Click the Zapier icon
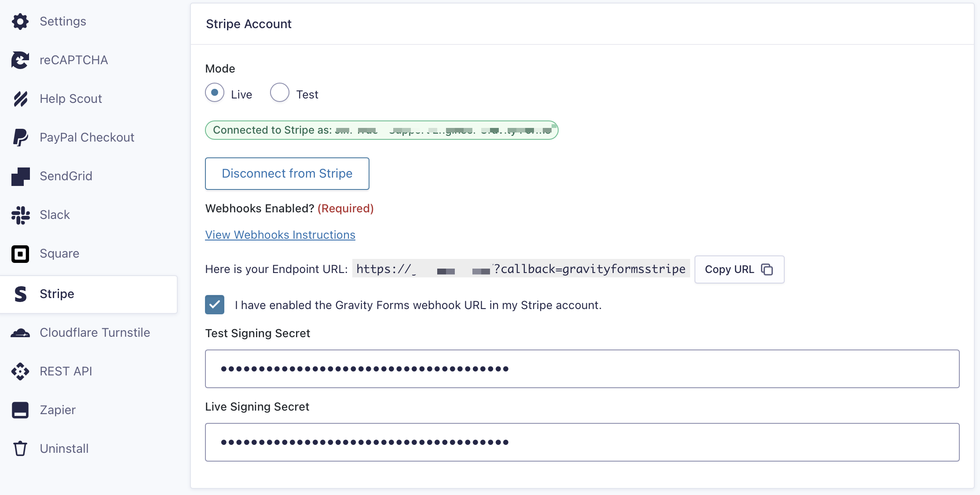 click(x=20, y=410)
